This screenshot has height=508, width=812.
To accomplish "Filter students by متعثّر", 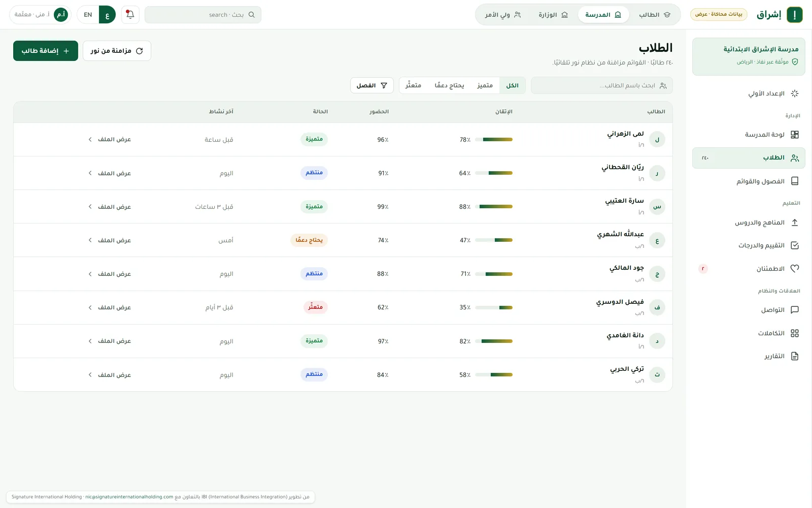I will [x=414, y=85].
